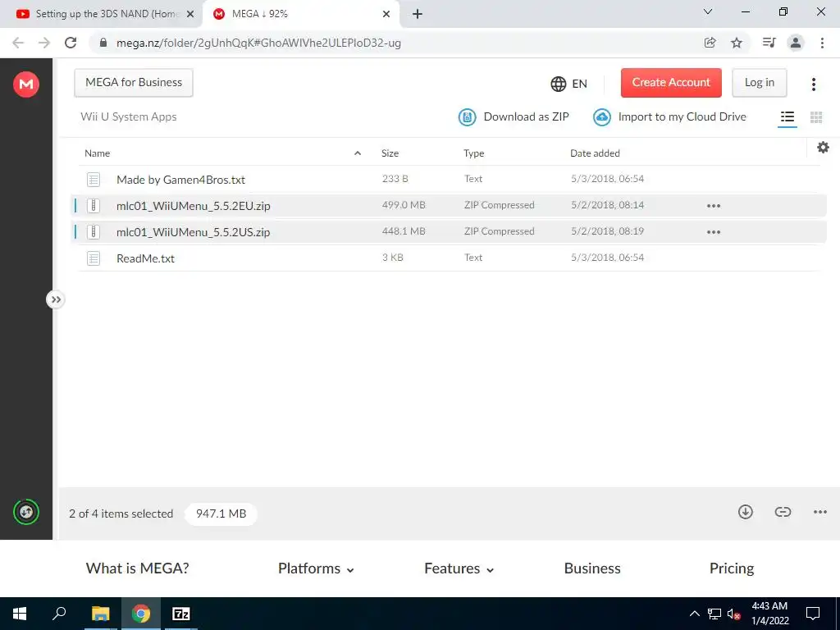Open a new browser tab

[x=418, y=14]
